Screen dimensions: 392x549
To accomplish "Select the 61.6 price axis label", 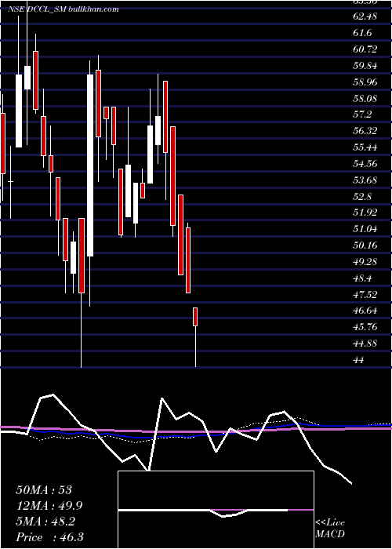I will tap(362, 33).
